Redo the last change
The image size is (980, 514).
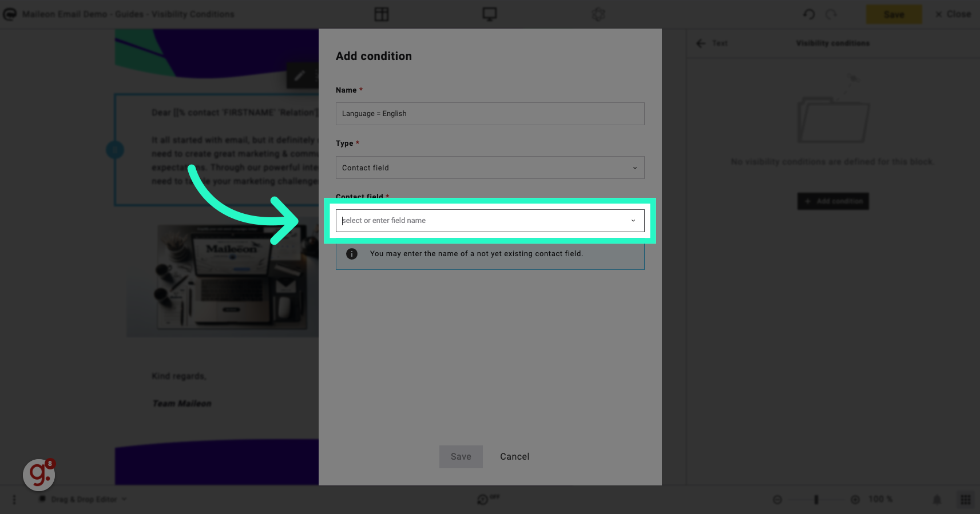[x=831, y=14]
